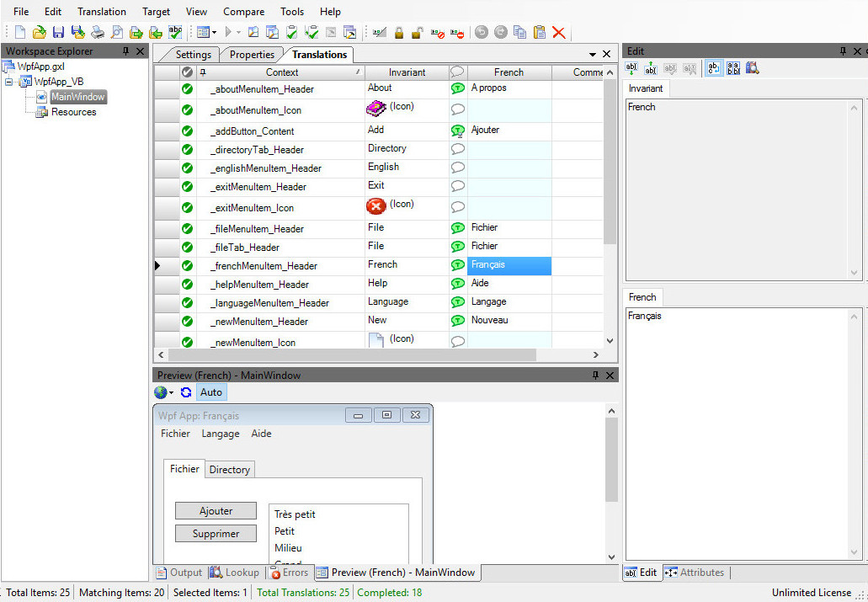The image size is (868, 602).
Task: Click the lookup search icon in Edit toolbar
Action: point(753,68)
